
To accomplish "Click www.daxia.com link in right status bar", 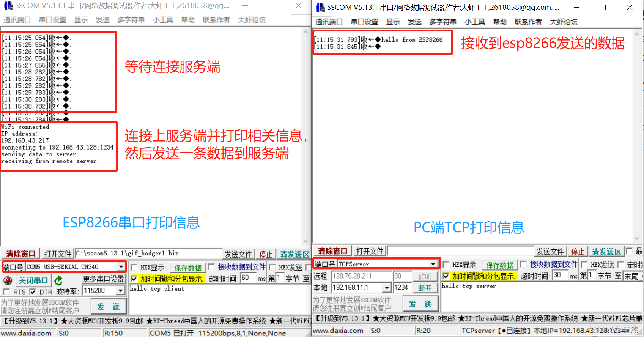I will coord(338,331).
